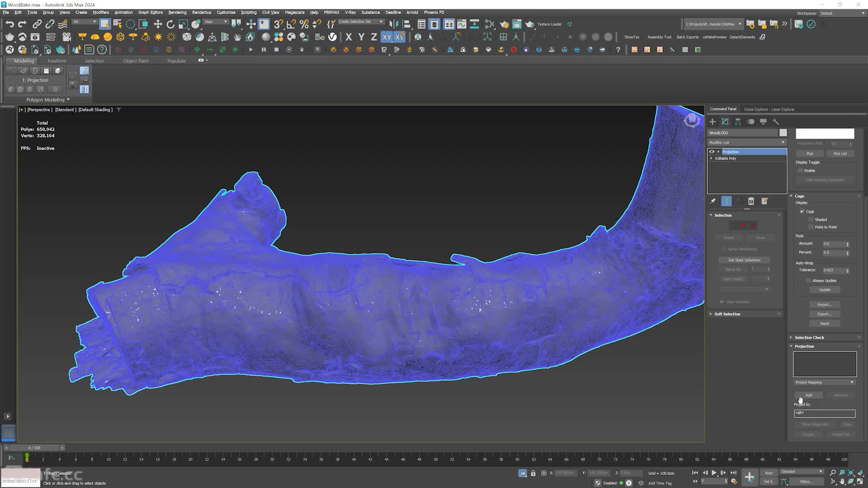The image size is (868, 488).
Task: Open the Polygon Modeling dropdown
Action: 47,99
